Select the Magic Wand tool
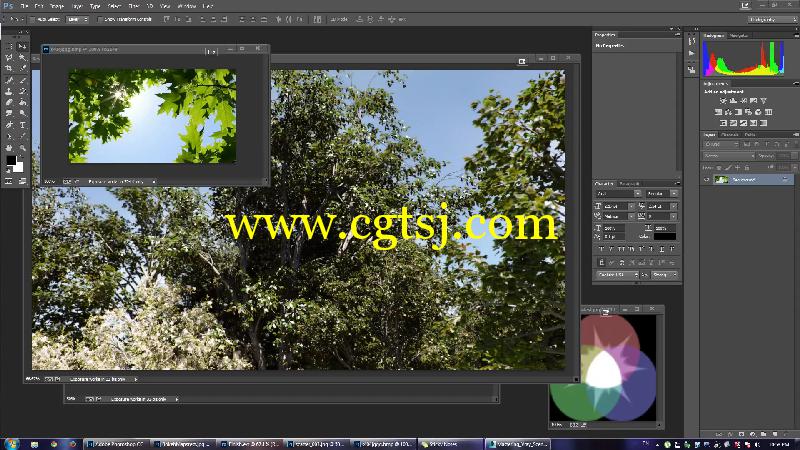The width and height of the screenshot is (800, 450). click(22, 57)
